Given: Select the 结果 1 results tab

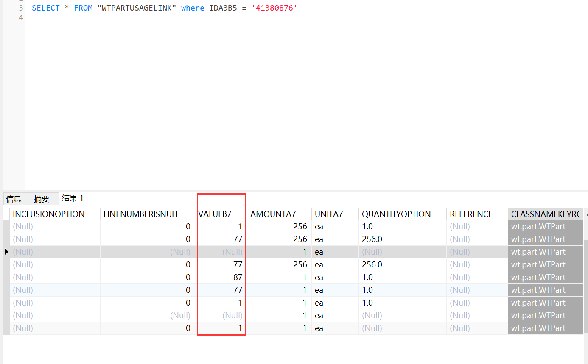Looking at the screenshot, I should pyautogui.click(x=73, y=198).
